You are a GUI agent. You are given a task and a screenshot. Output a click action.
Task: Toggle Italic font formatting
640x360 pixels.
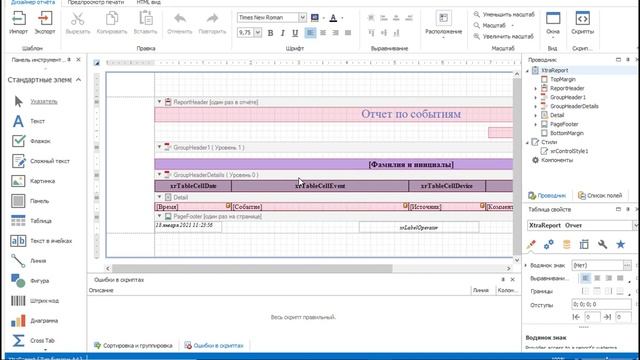[x=282, y=33]
